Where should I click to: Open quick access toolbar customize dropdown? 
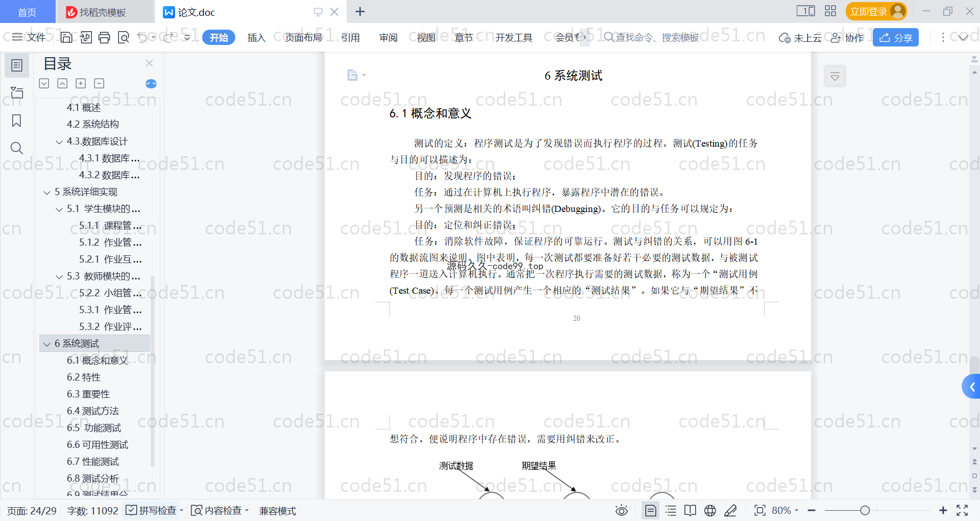187,37
